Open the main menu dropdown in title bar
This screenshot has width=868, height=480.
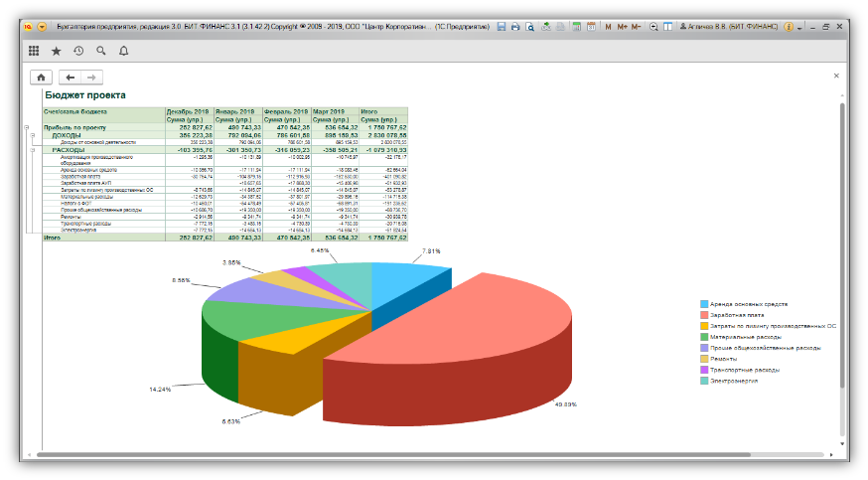(x=43, y=27)
